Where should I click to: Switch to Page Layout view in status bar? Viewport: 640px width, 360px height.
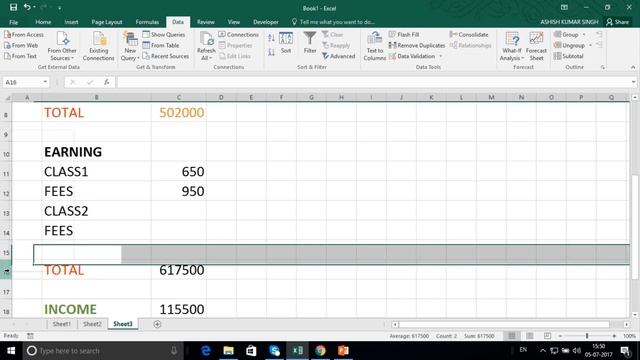(530, 336)
